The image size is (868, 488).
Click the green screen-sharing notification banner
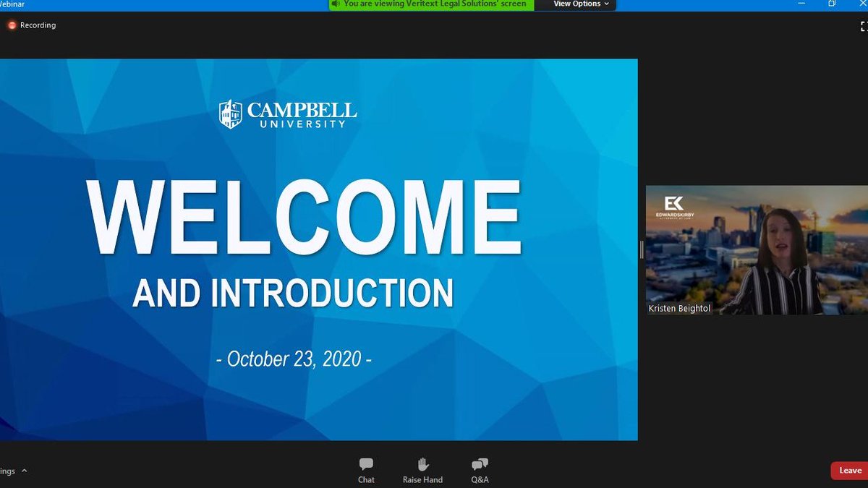(x=432, y=4)
